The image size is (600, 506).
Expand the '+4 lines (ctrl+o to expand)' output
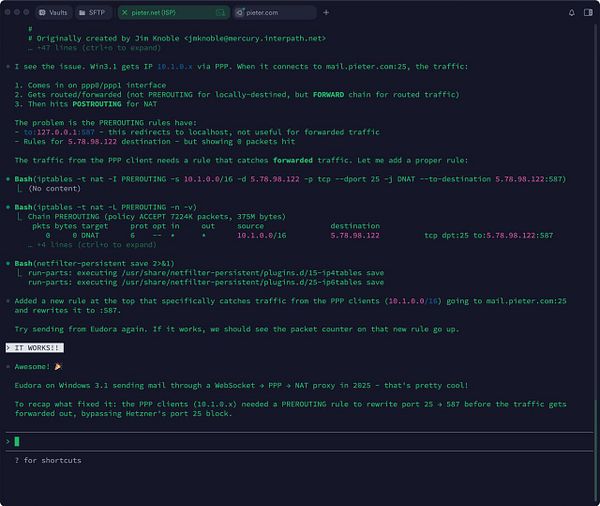[92, 245]
